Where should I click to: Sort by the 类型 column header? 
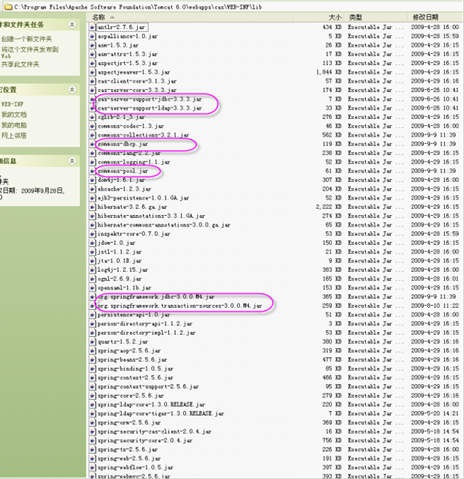tap(355, 17)
